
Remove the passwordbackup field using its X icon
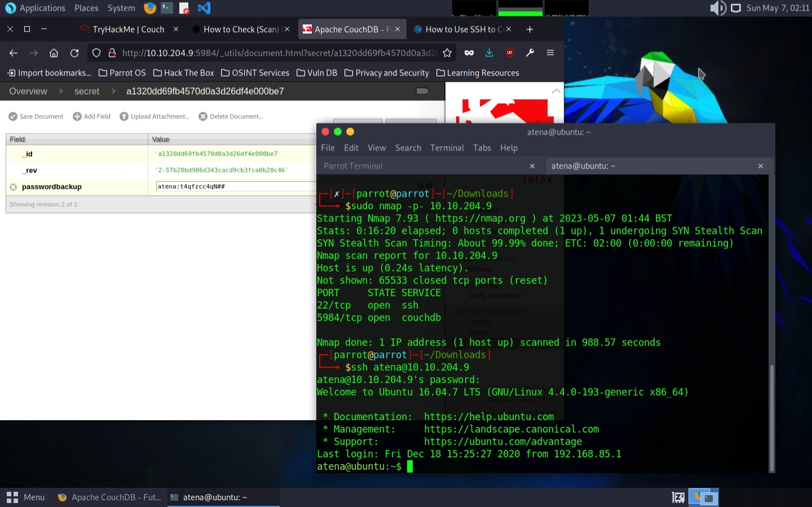(14, 187)
